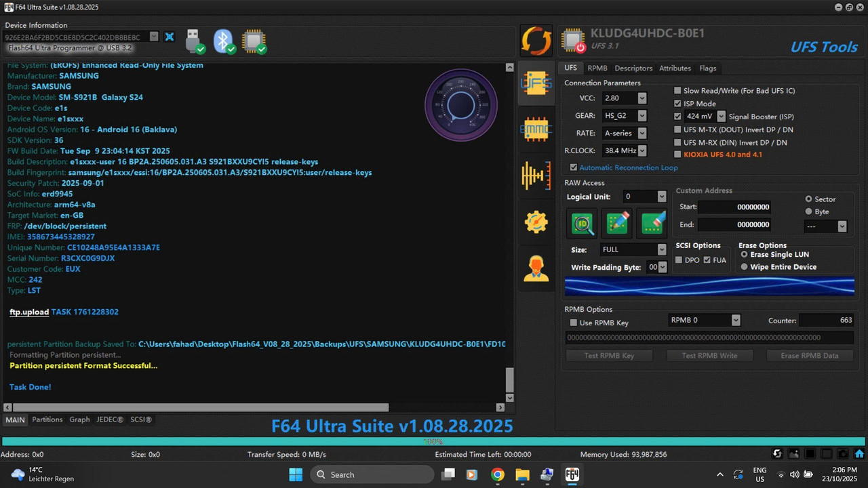868x488 pixels.
Task: Click the F64 app icon in taskbar
Action: (572, 474)
